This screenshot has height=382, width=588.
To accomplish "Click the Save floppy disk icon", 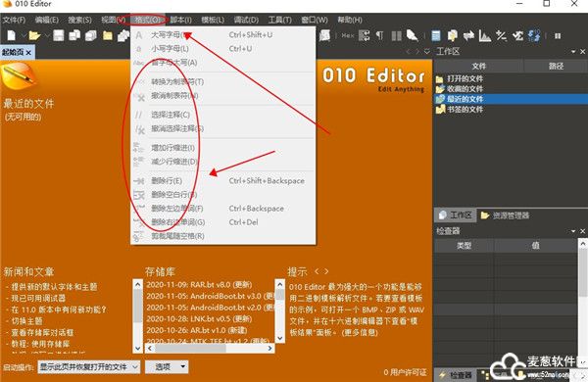I will click(58, 35).
